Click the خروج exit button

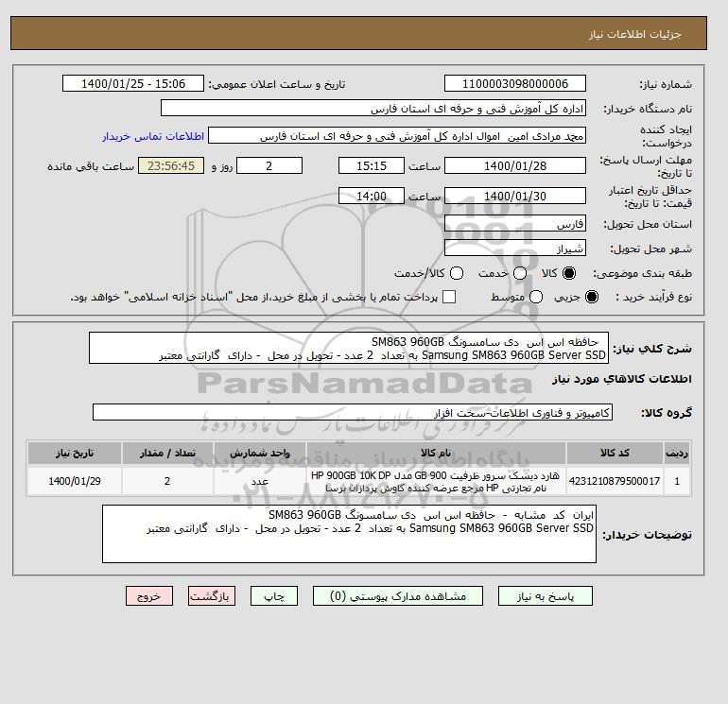click(149, 596)
